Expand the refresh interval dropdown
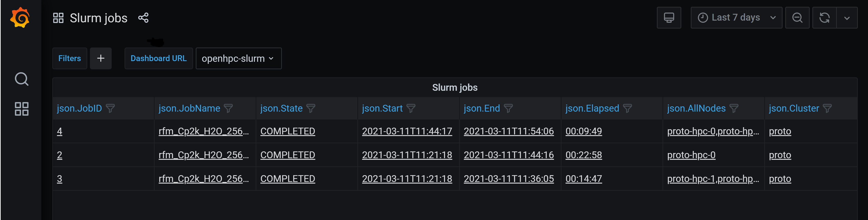 pyautogui.click(x=847, y=18)
